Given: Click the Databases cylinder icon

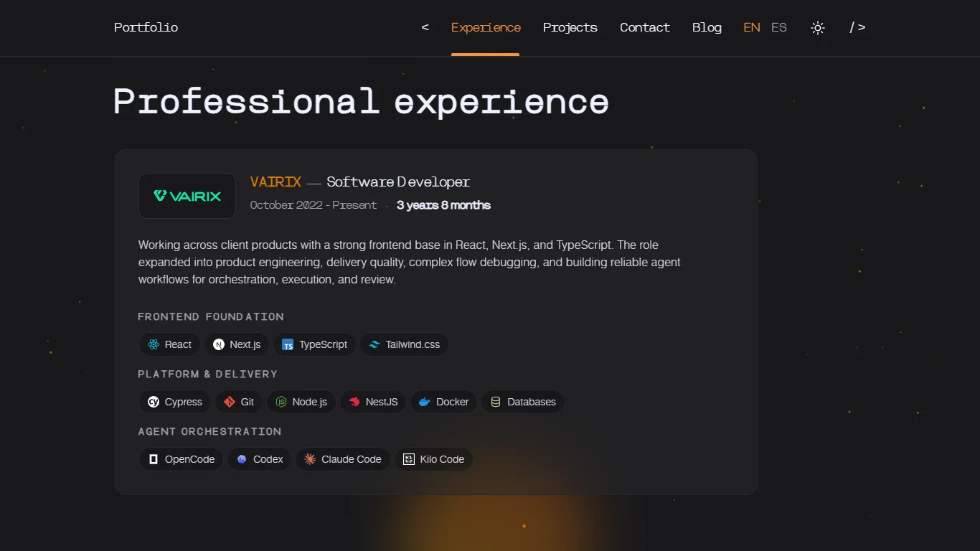Looking at the screenshot, I should pyautogui.click(x=496, y=402).
